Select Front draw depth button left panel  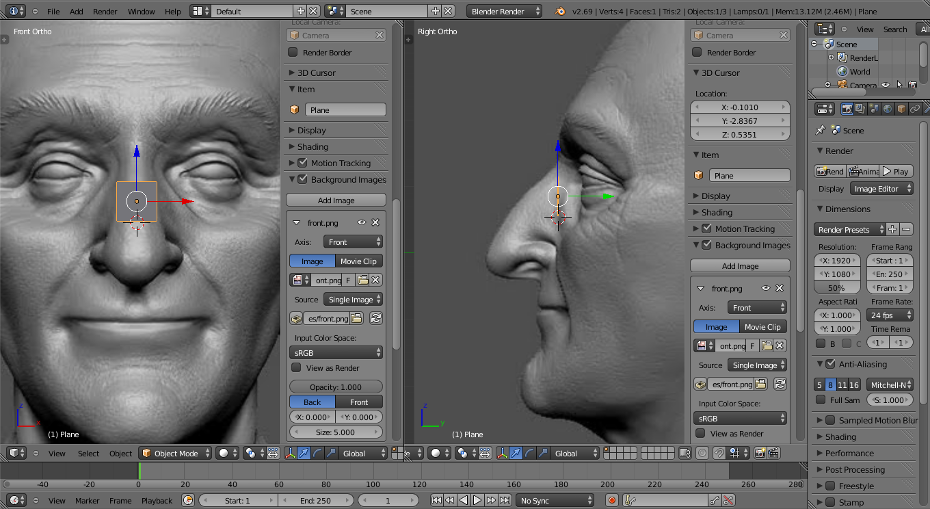pos(359,402)
